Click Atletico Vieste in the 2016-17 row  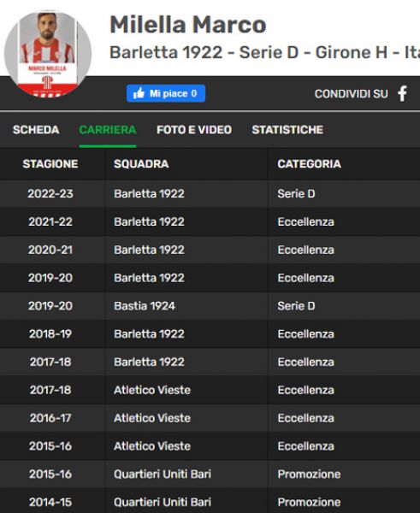(x=152, y=418)
